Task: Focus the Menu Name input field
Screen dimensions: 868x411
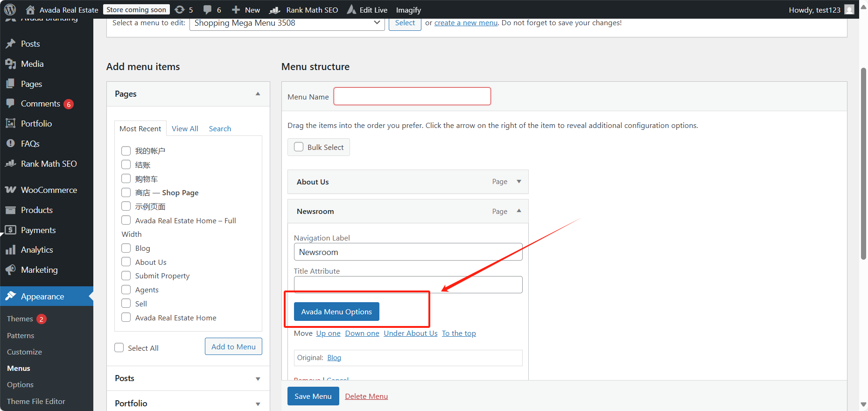Action: [x=412, y=97]
